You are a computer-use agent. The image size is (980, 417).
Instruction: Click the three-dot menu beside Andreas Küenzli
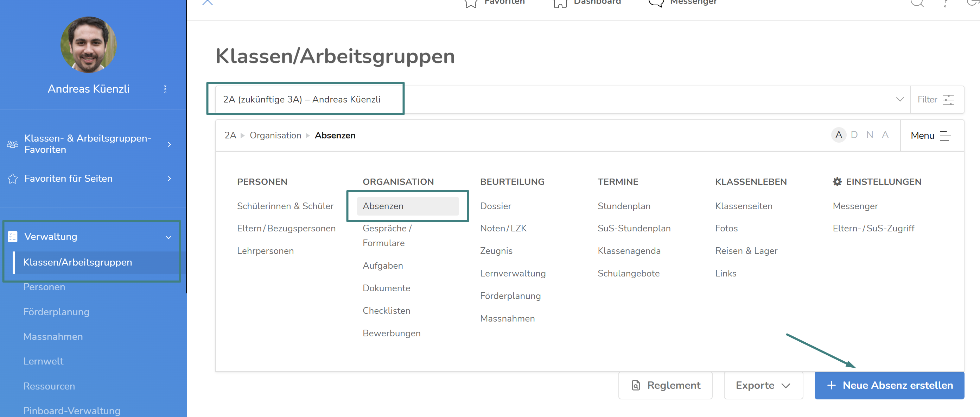pos(165,89)
